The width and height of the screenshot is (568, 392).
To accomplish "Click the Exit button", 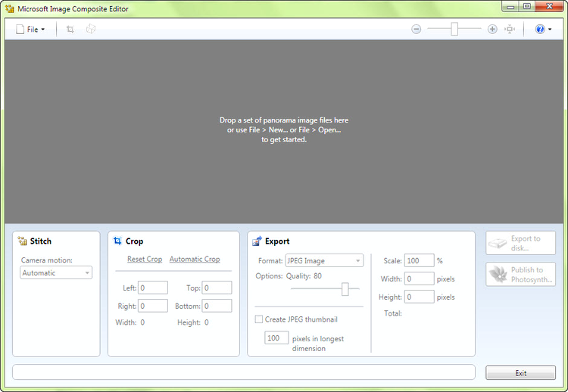I will click(x=520, y=373).
